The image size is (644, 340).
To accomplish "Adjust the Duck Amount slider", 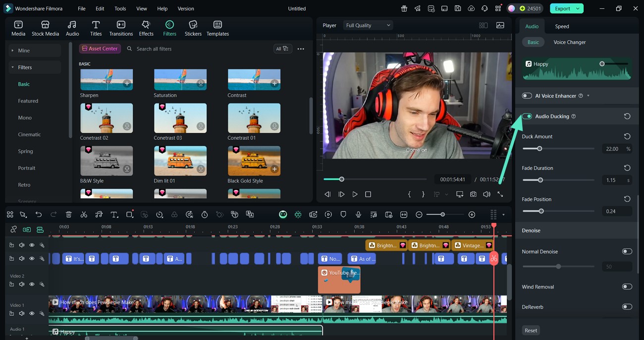I will pos(539,149).
